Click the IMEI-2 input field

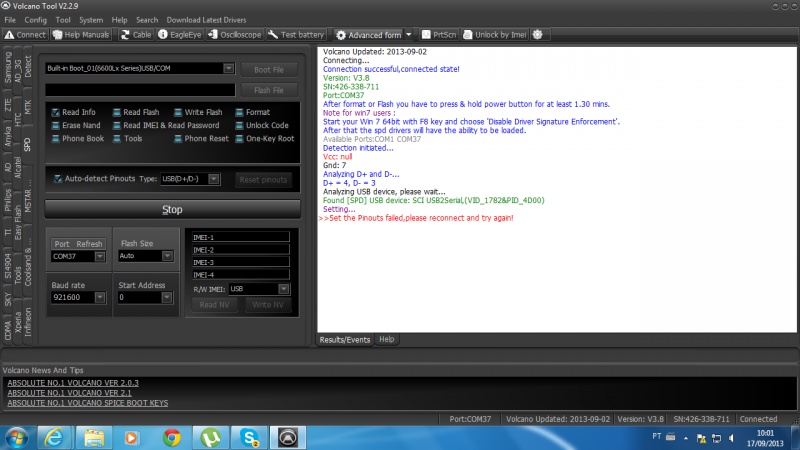pyautogui.click(x=240, y=249)
